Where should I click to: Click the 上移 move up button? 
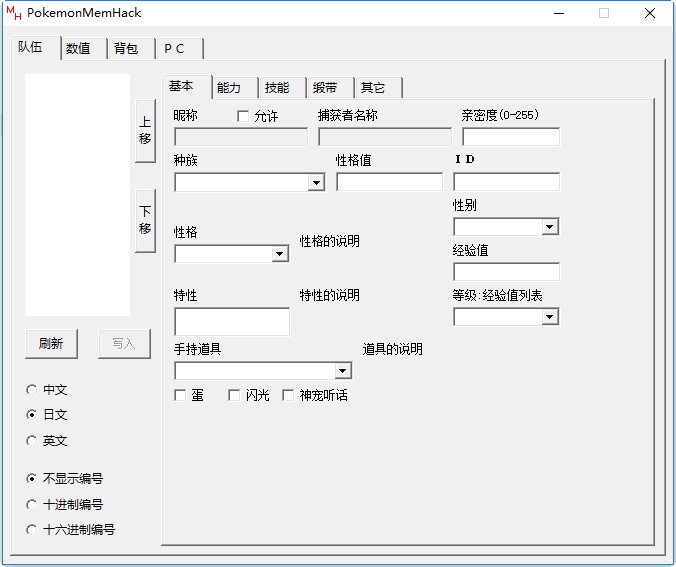coord(145,131)
